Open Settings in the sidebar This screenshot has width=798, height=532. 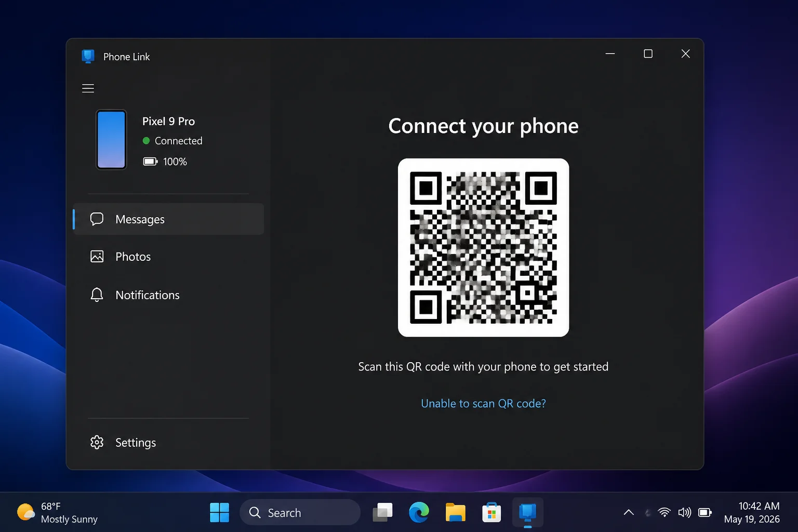(x=168, y=442)
